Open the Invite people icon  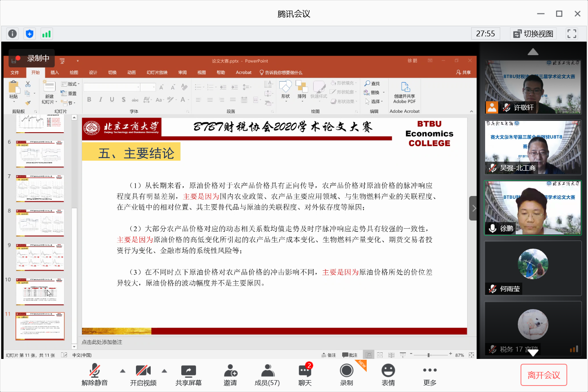click(x=230, y=374)
